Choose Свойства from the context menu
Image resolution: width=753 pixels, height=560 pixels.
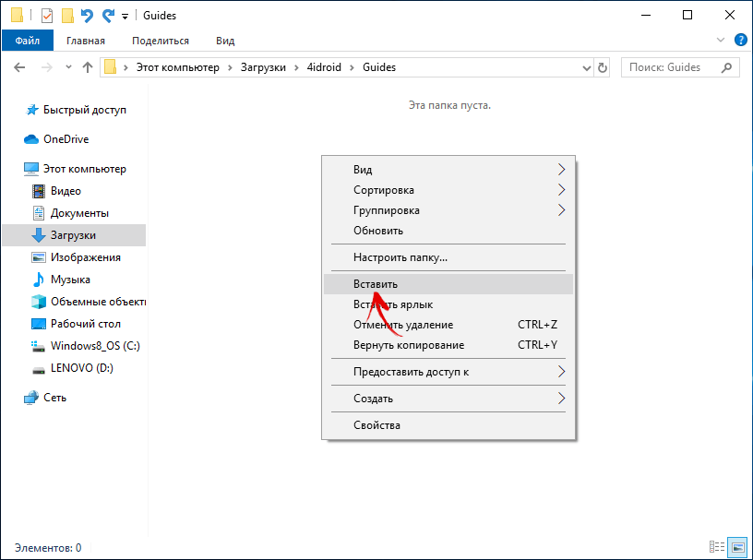coord(376,425)
